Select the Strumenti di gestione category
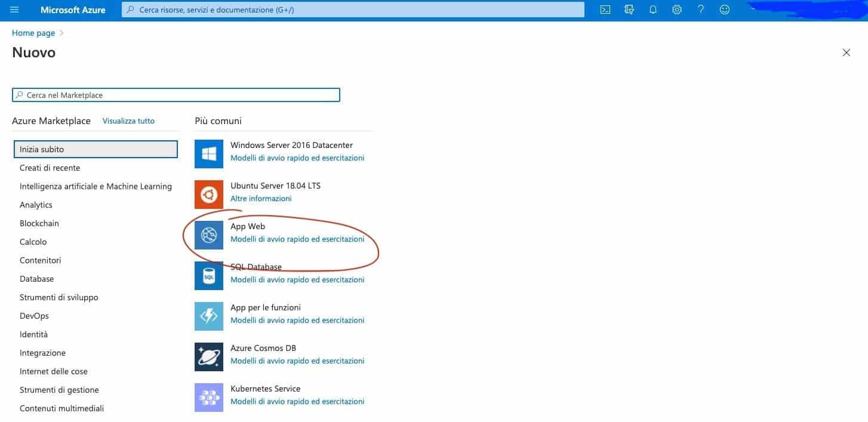 (59, 390)
